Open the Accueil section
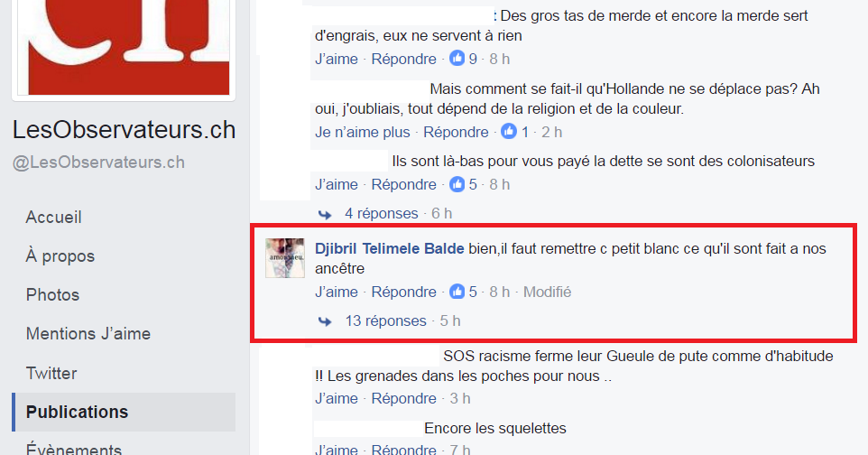This screenshot has width=868, height=455. pyautogui.click(x=54, y=217)
